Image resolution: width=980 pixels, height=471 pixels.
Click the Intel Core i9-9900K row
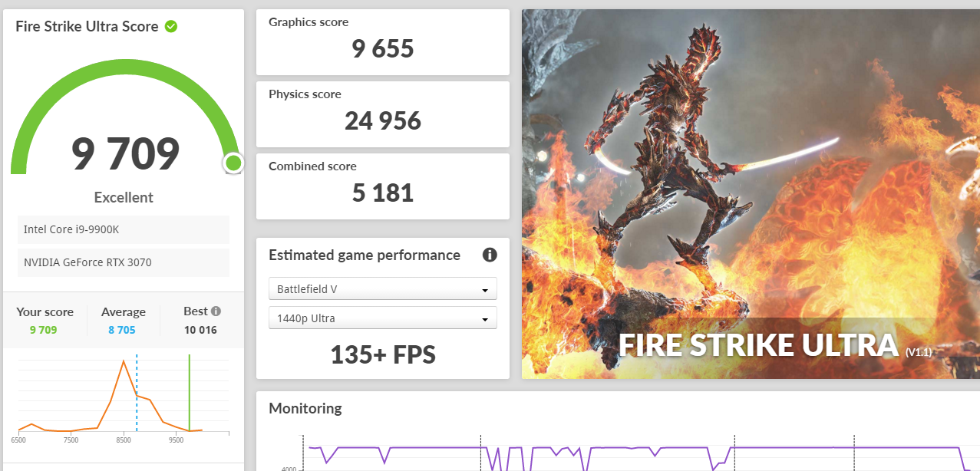[123, 229]
